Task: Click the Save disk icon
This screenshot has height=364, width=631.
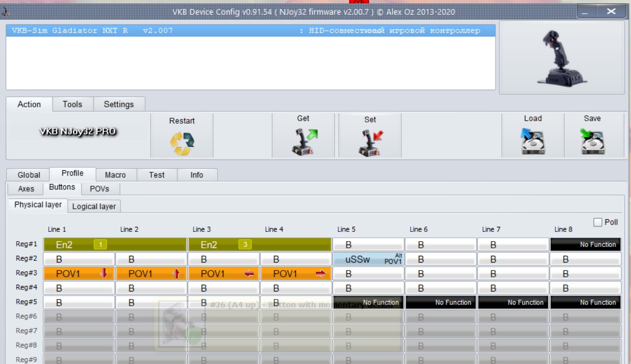Action: click(592, 142)
